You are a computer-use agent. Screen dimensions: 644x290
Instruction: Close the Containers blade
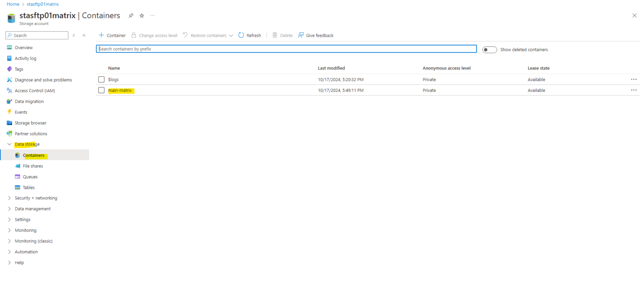[634, 16]
